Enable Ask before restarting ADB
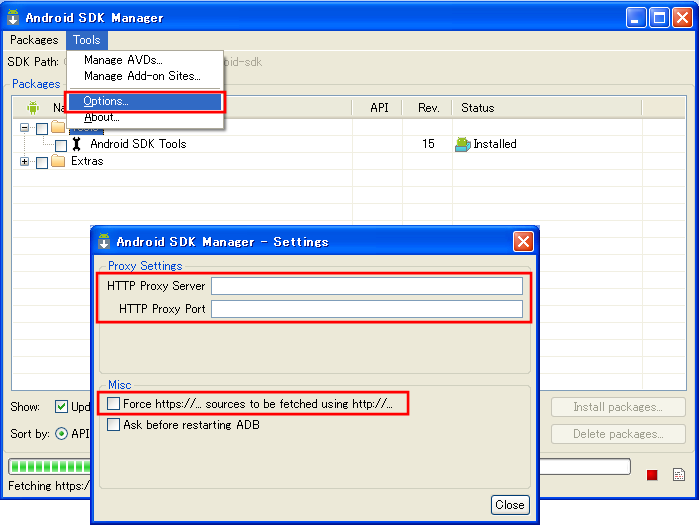 coord(114,424)
